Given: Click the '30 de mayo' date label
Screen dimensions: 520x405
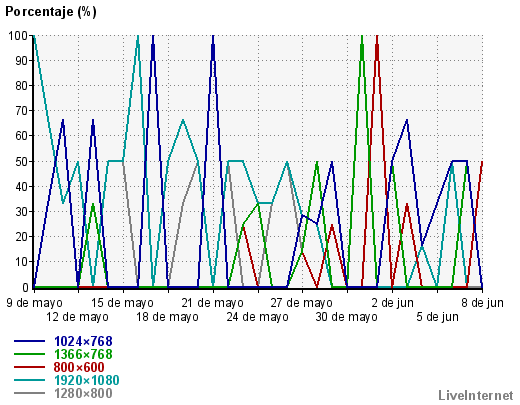Looking at the screenshot, I should 347,317.
